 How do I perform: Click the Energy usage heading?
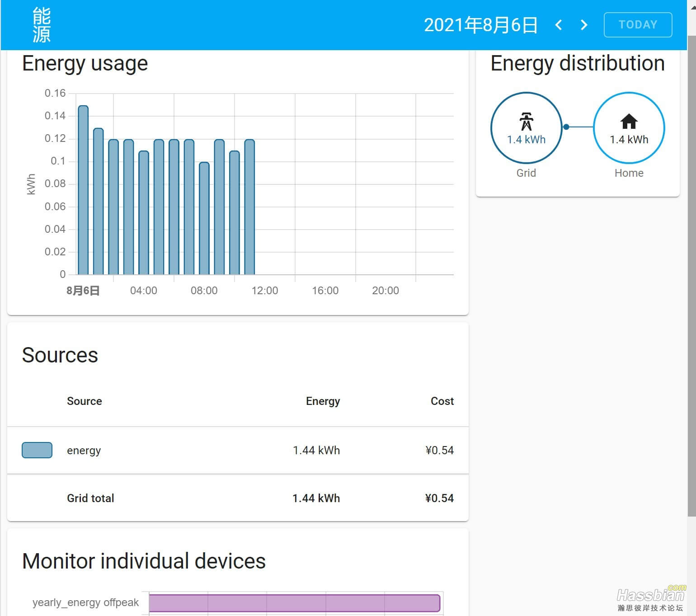coord(85,64)
